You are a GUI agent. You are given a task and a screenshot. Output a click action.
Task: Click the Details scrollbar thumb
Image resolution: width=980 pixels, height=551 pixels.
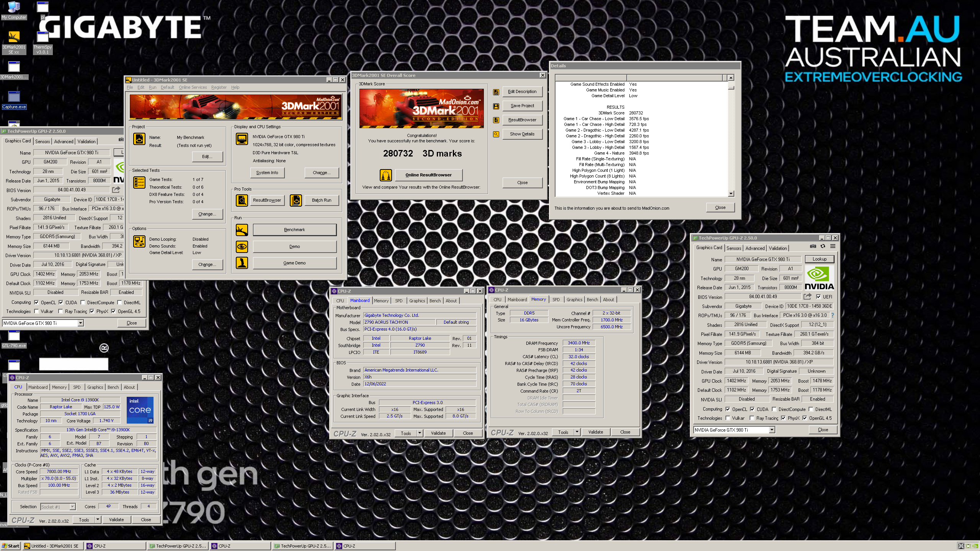click(x=731, y=87)
